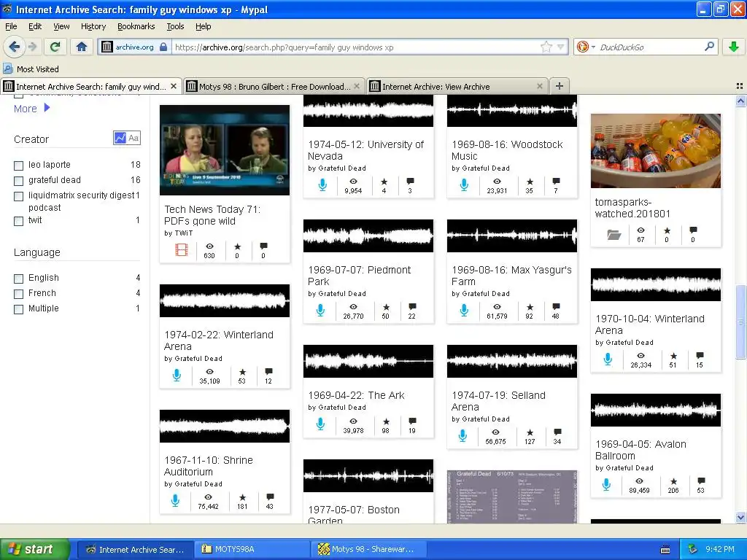Switch to MOTYS98A taskbar window
The height and width of the screenshot is (560, 747).
(x=252, y=549)
